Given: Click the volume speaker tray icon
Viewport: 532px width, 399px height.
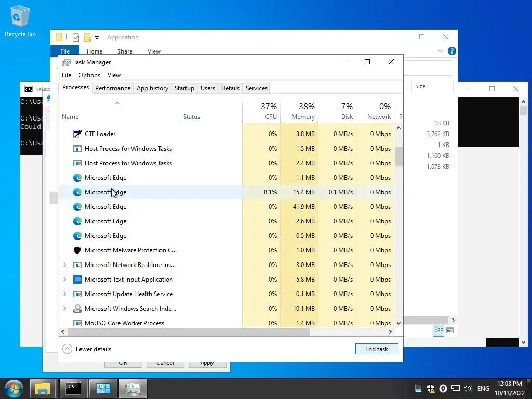Looking at the screenshot, I should [468, 389].
